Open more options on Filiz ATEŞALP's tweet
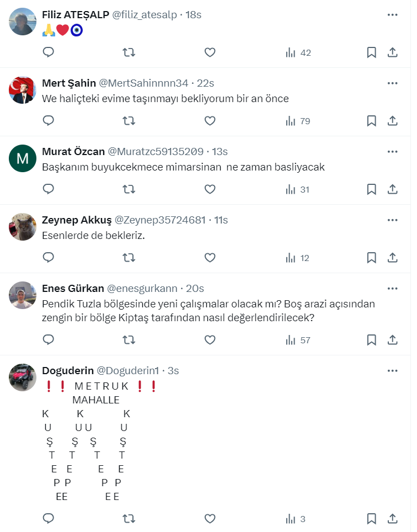The width and height of the screenshot is (417, 532). (393, 15)
